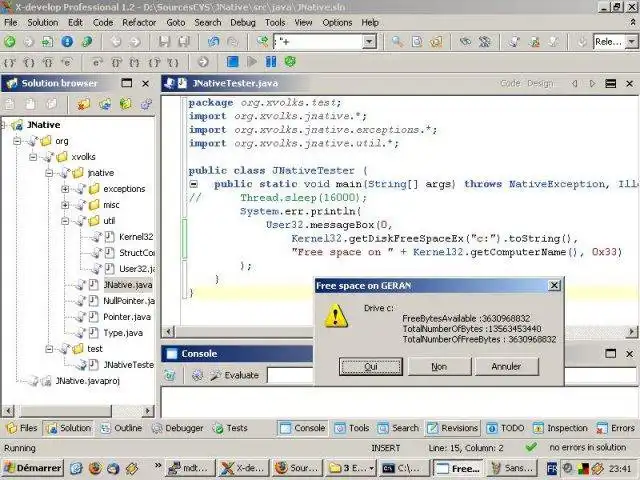The width and height of the screenshot is (640, 480).
Task: Open the Debug menu
Action: point(242,22)
